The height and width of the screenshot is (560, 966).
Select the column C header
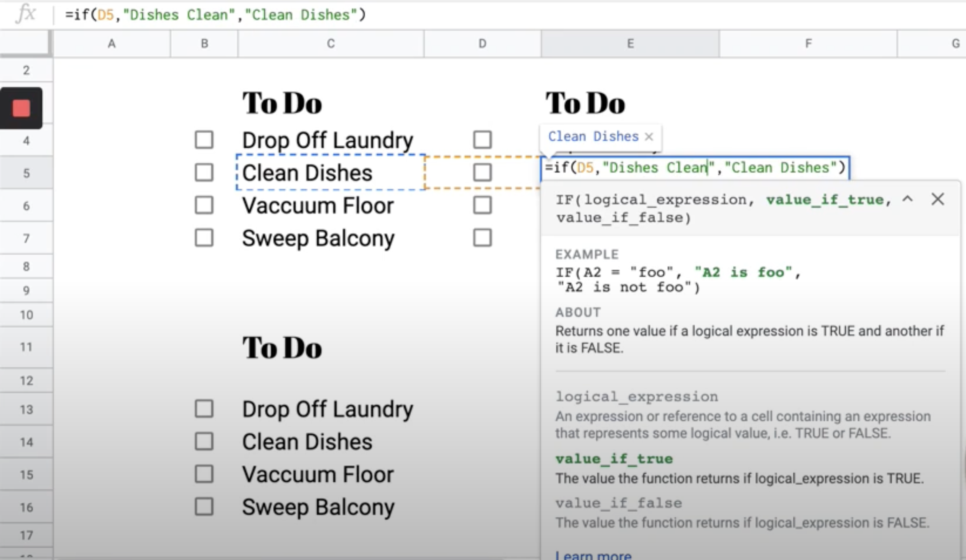(x=330, y=44)
